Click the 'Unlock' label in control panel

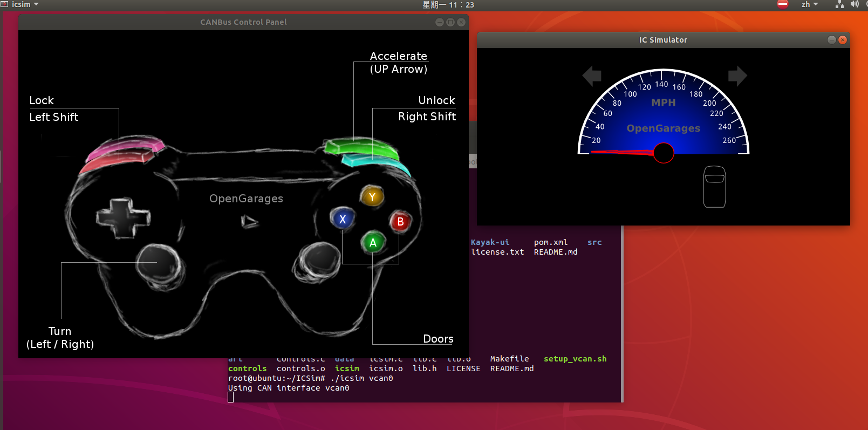click(436, 100)
